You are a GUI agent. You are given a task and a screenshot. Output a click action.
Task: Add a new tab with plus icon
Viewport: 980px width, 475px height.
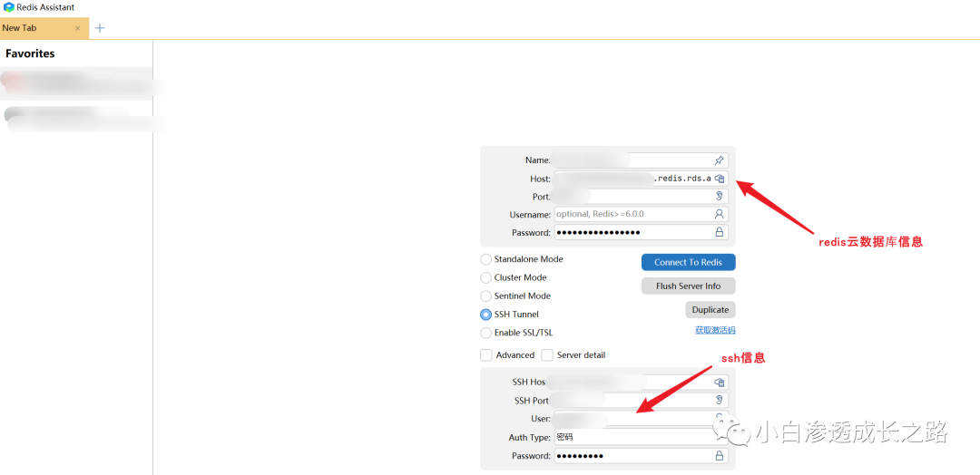click(100, 28)
